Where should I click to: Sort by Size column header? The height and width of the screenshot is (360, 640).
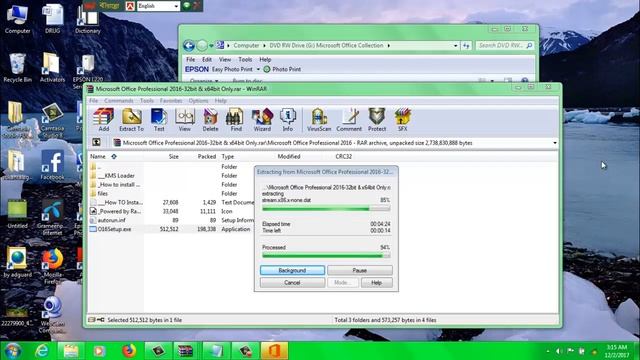coord(173,156)
